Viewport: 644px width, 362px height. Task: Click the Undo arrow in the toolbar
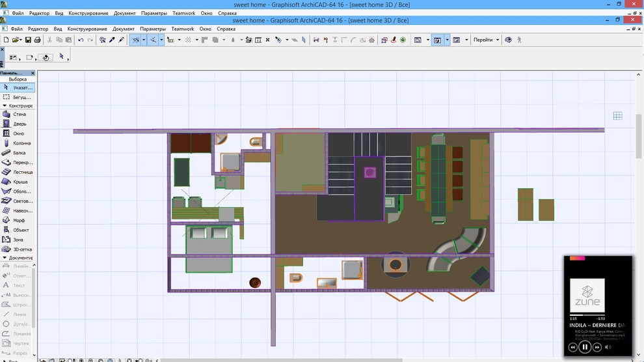pos(81,40)
